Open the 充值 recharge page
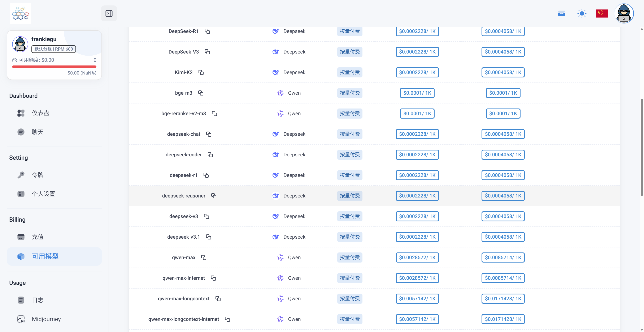Screen dimensions: 644x332 38,237
